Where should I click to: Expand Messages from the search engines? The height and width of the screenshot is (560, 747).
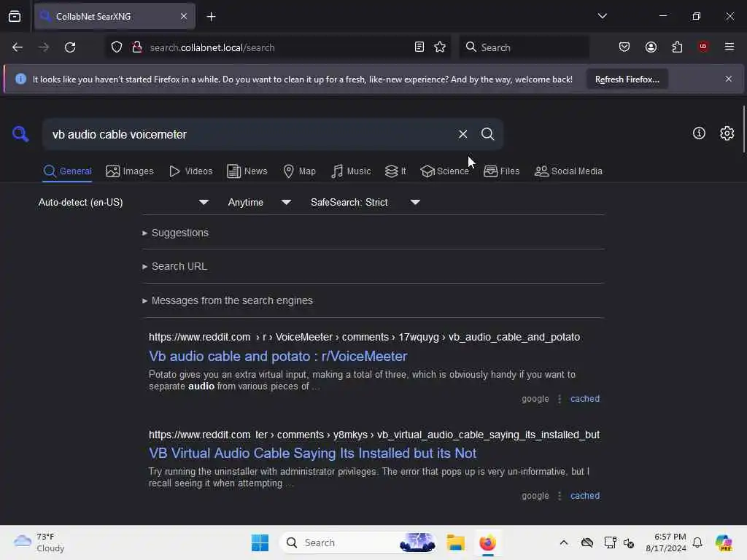pos(228,300)
